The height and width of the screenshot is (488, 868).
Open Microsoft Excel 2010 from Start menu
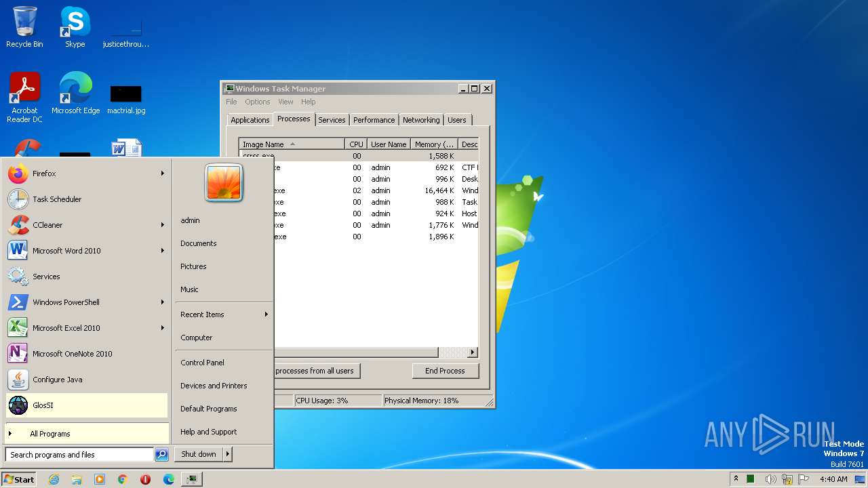(x=87, y=328)
